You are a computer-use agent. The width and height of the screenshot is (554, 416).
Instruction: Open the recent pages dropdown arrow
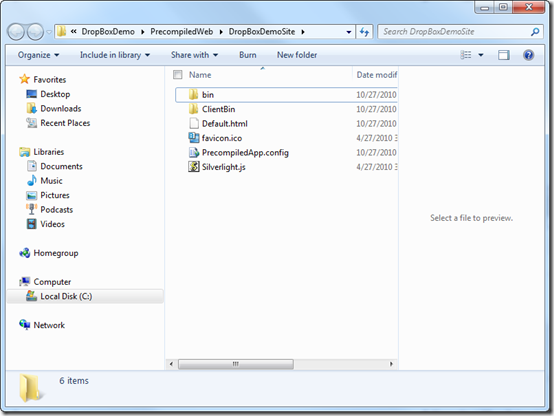pyautogui.click(x=49, y=32)
